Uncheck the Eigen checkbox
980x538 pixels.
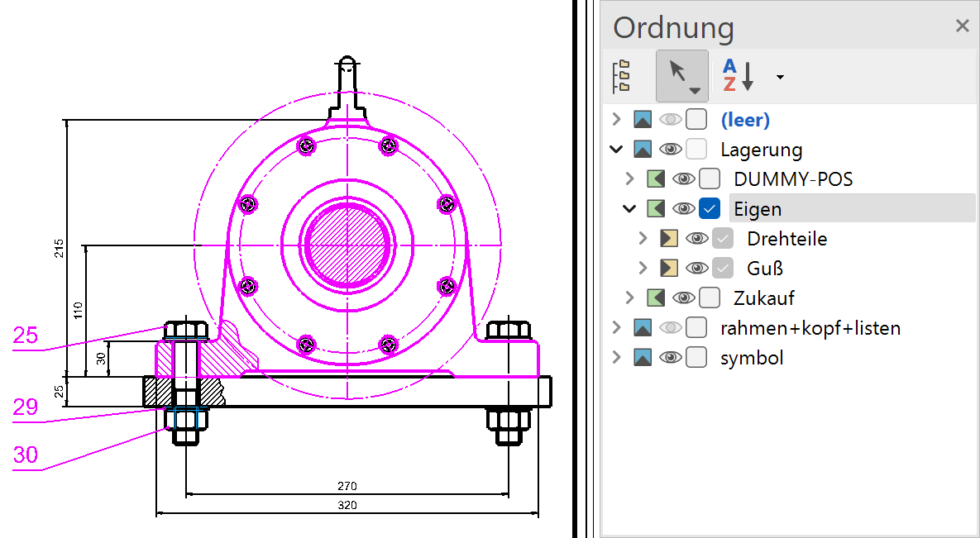[x=710, y=209]
